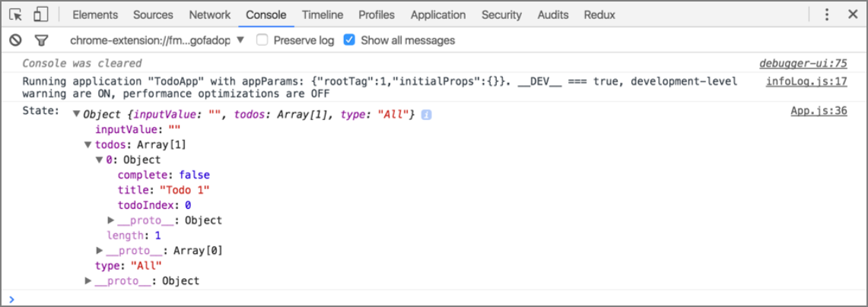Expand the __proto__: Array[0] node
This screenshot has height=307, width=868.
point(100,251)
